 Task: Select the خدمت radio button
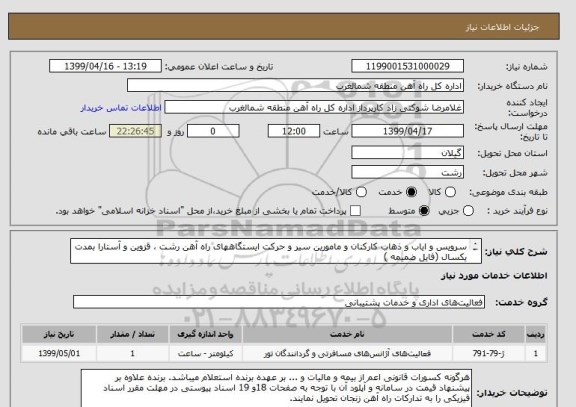pyautogui.click(x=411, y=192)
